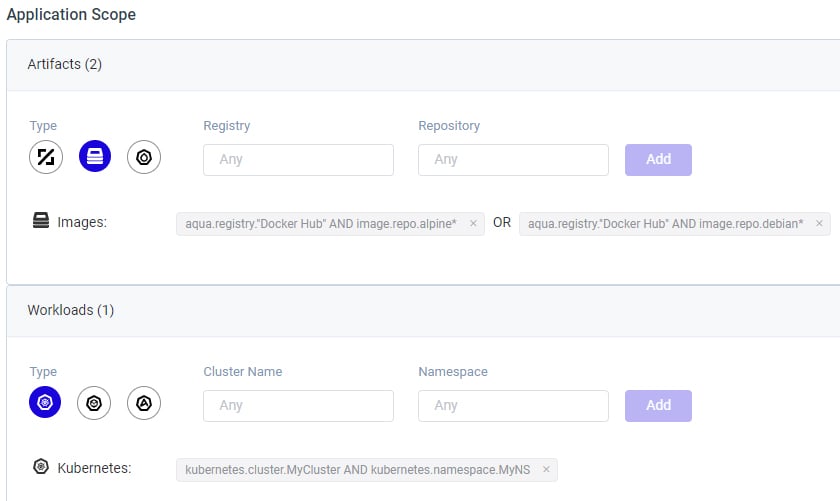Screen dimensions: 840x501
Task: Collapse the Workloads (1) section header
Action: click(423, 311)
